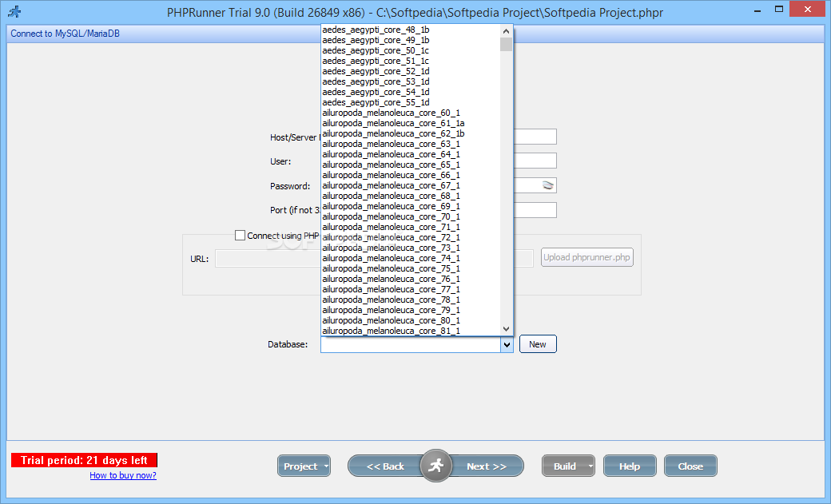The width and height of the screenshot is (831, 504).
Task: Select ailuropoda_melanoleuca_core_65_1
Action: pyautogui.click(x=410, y=165)
